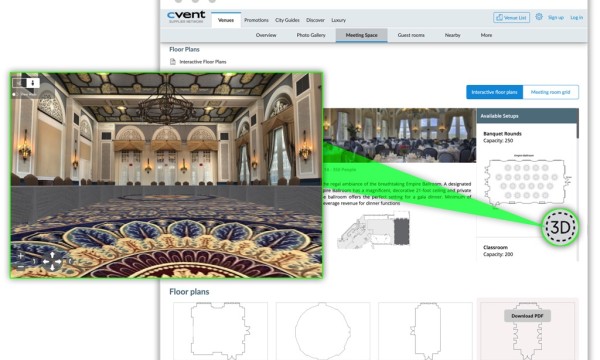Click the Floor Plans heading

click(184, 49)
